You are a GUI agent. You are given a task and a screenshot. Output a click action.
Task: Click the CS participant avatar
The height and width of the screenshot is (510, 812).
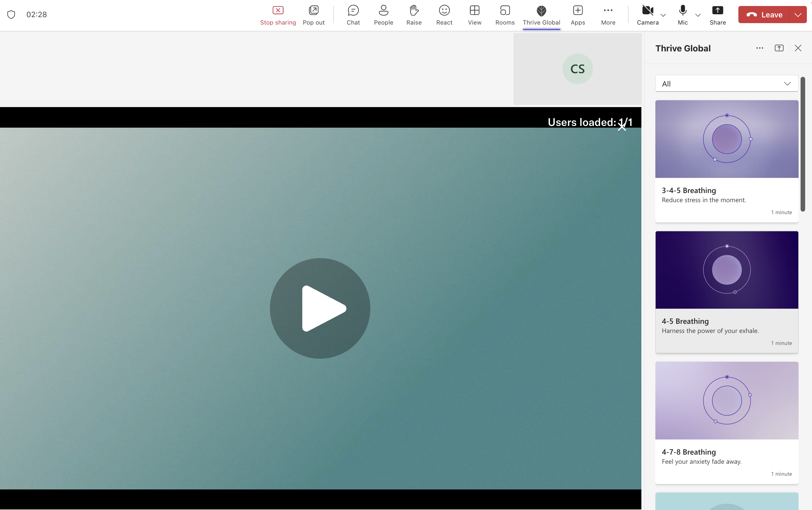click(577, 69)
